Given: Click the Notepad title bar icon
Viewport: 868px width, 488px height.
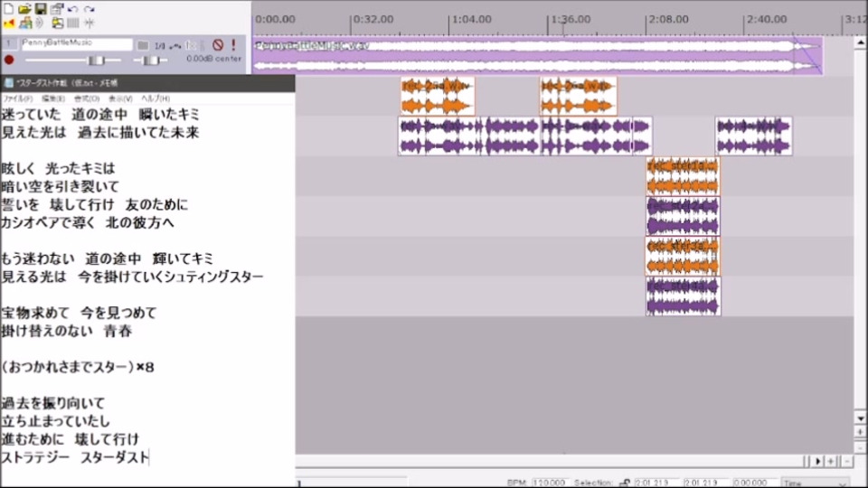Looking at the screenshot, I should coord(8,83).
